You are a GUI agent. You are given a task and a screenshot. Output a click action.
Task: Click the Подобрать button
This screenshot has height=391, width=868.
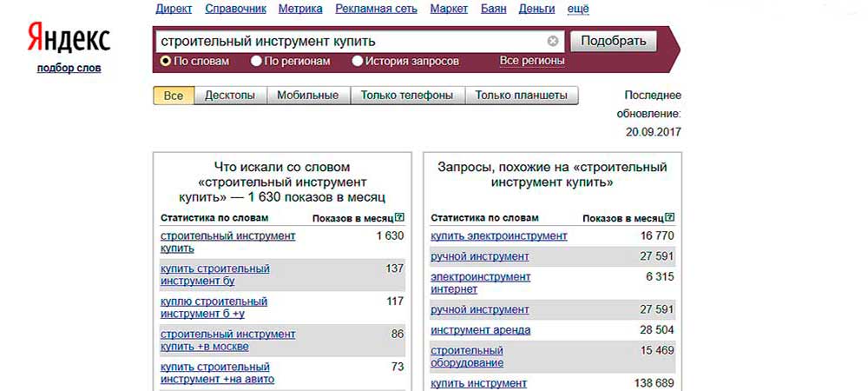point(614,41)
